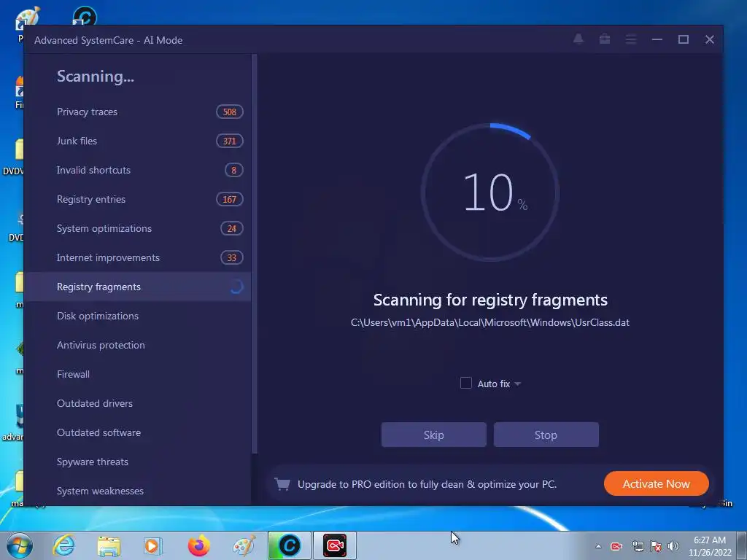
Task: Select the Registry entries item
Action: (x=137, y=199)
